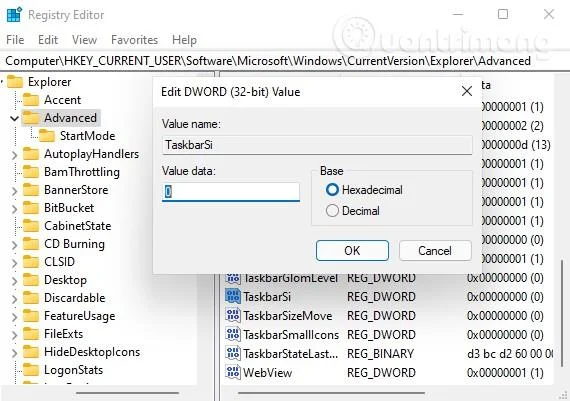The width and height of the screenshot is (570, 401).
Task: Select the CD Burning folder icon
Action: tap(31, 244)
